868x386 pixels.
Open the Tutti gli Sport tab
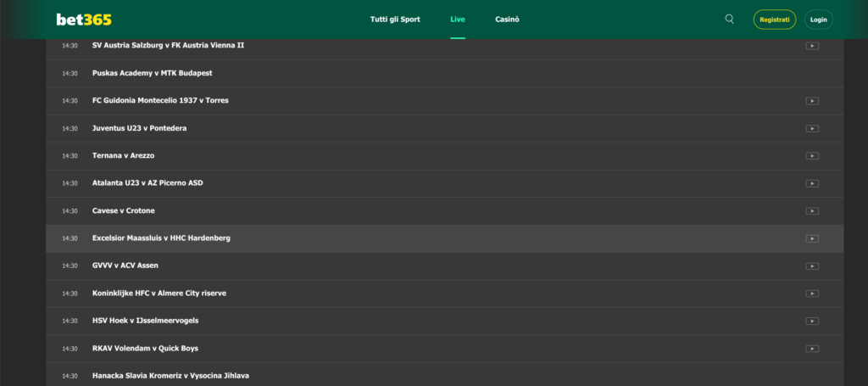tap(395, 20)
